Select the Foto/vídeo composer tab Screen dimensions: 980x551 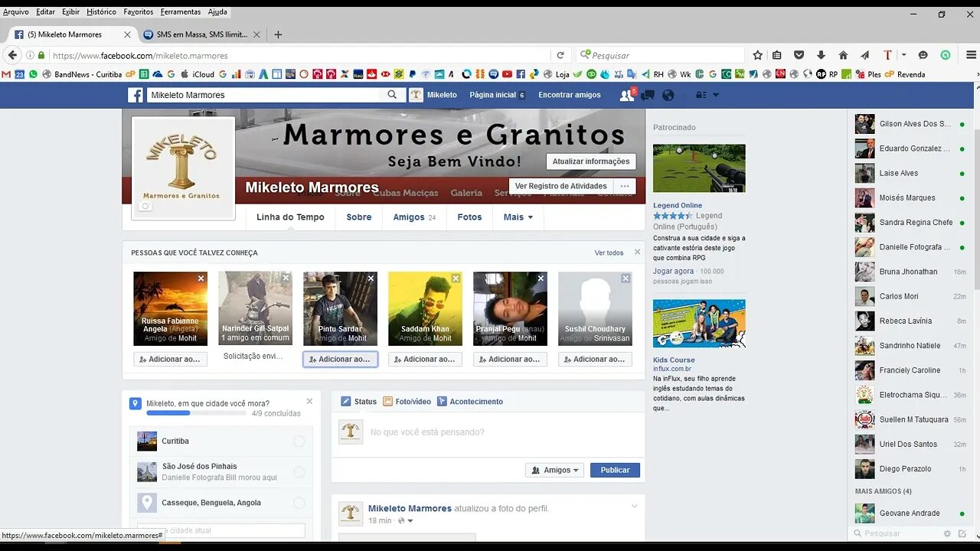coord(407,401)
